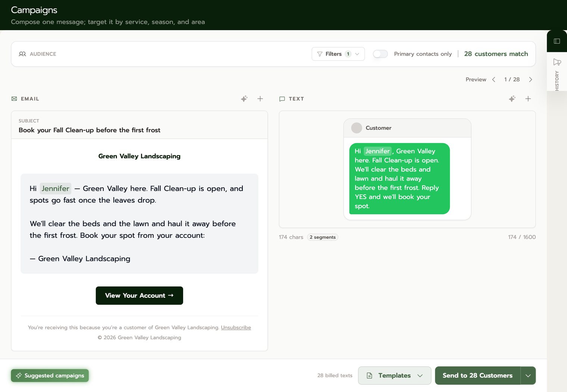
Task: Click the '2 segments' badge
Action: (x=323, y=237)
